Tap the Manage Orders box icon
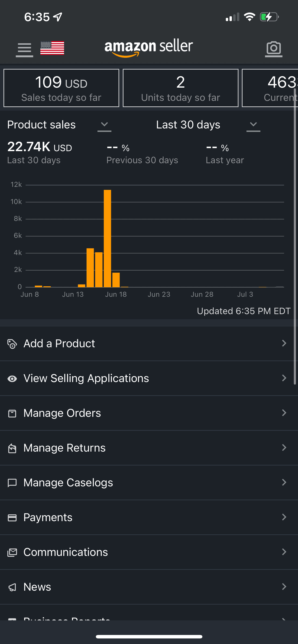The width and height of the screenshot is (298, 644). click(12, 413)
